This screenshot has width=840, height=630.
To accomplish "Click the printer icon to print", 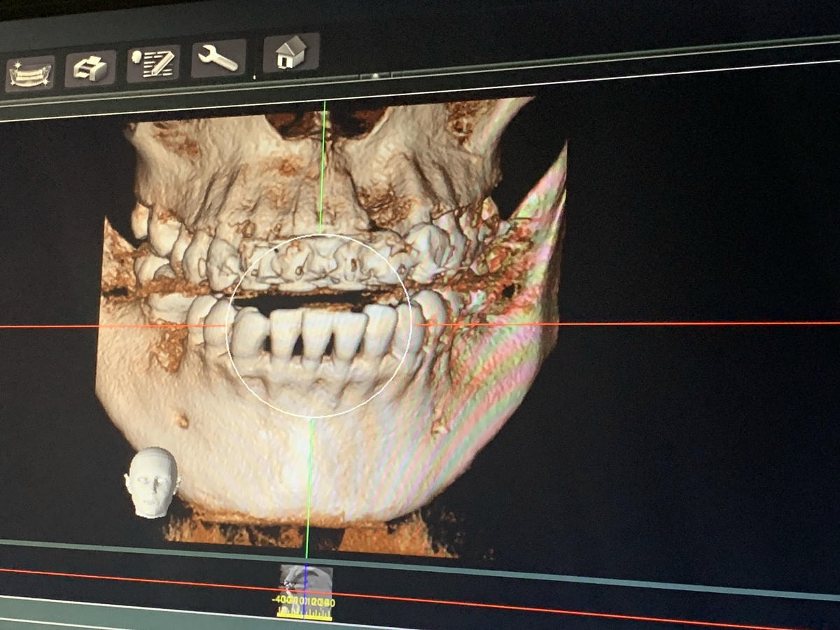I will tap(90, 69).
